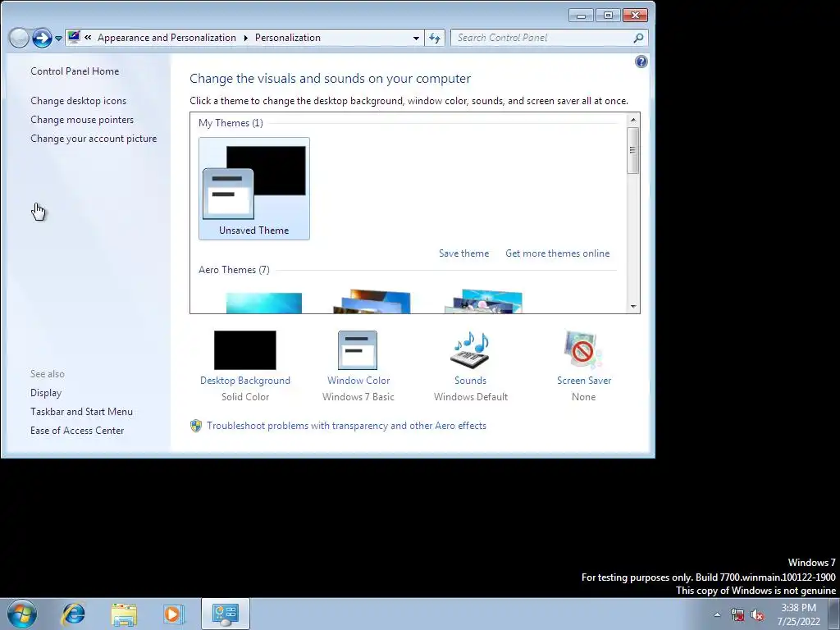
Task: Open Control Panel Home link
Action: 75,71
